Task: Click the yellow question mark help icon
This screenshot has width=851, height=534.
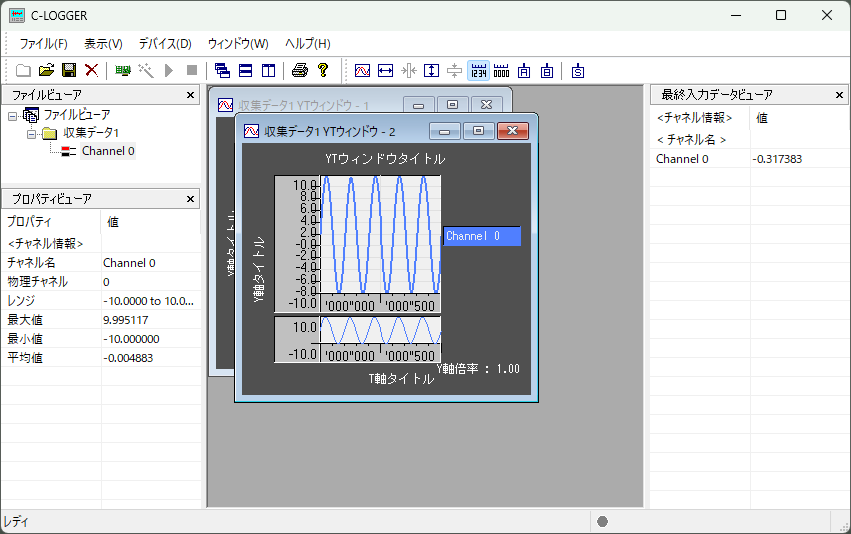Action: (322, 70)
